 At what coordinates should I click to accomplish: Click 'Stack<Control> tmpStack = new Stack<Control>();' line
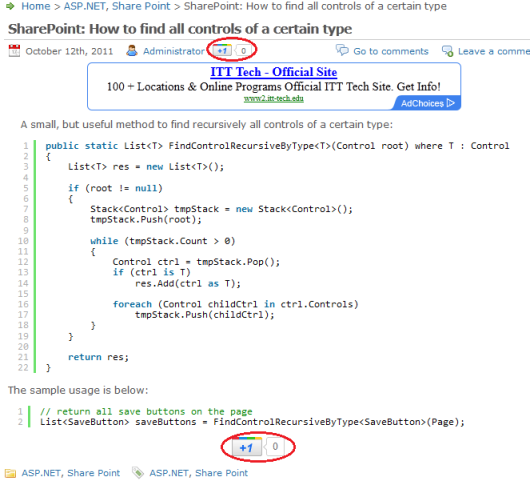221,209
